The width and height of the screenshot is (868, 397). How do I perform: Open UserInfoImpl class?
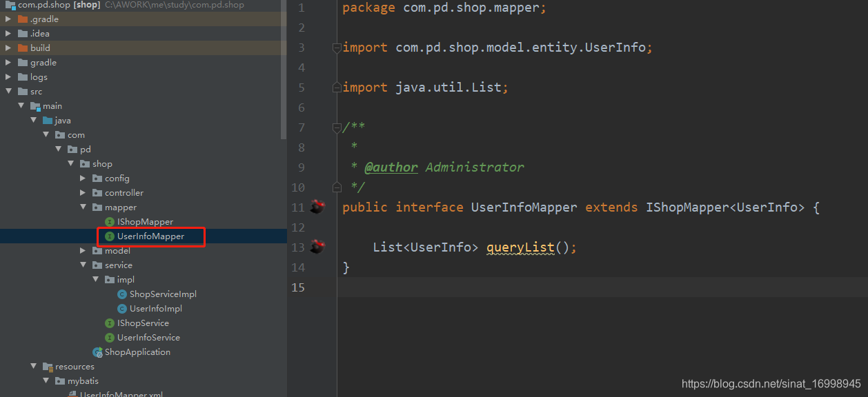156,308
